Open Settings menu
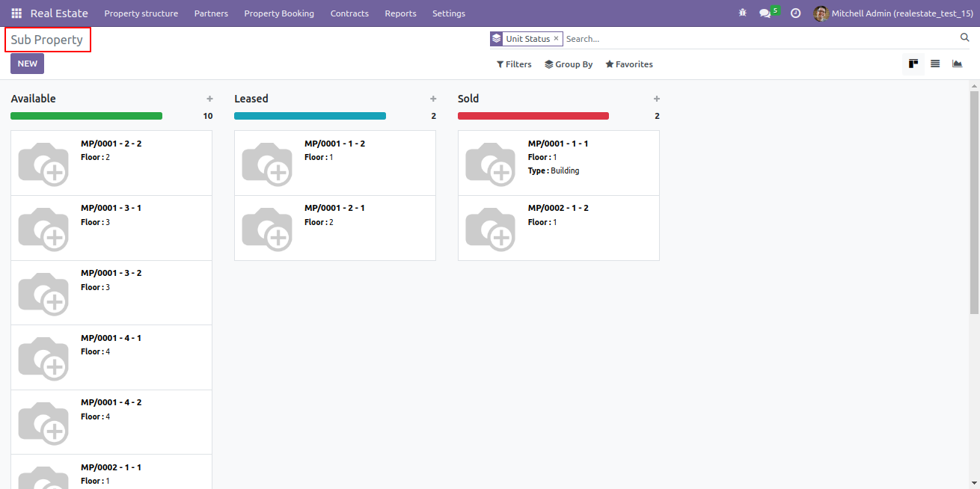The width and height of the screenshot is (980, 489). click(x=449, y=13)
